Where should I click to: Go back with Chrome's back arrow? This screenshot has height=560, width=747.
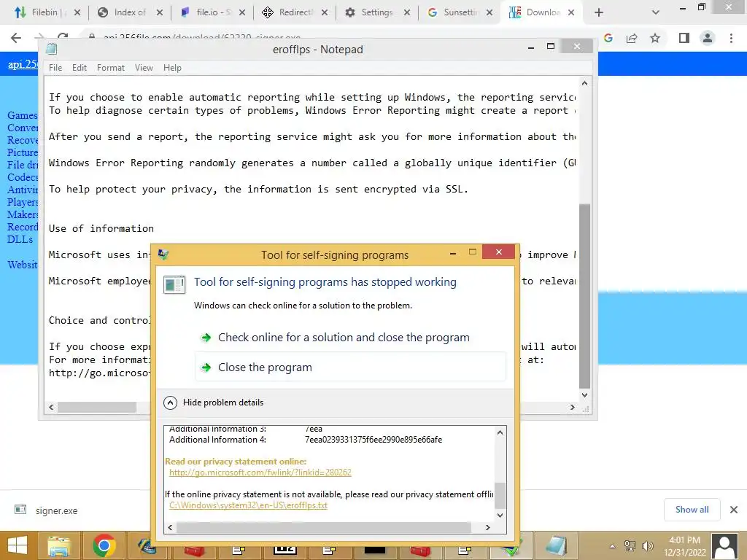coord(16,38)
